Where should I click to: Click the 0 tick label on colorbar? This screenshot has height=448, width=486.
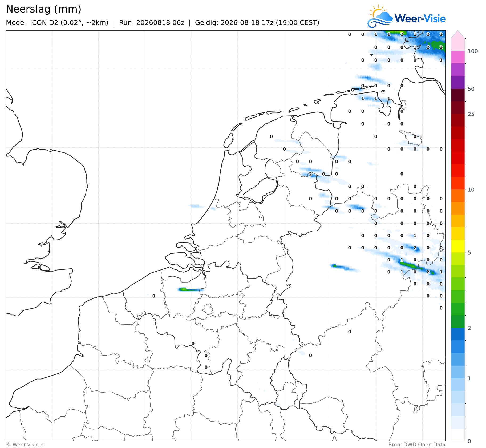coord(469,441)
